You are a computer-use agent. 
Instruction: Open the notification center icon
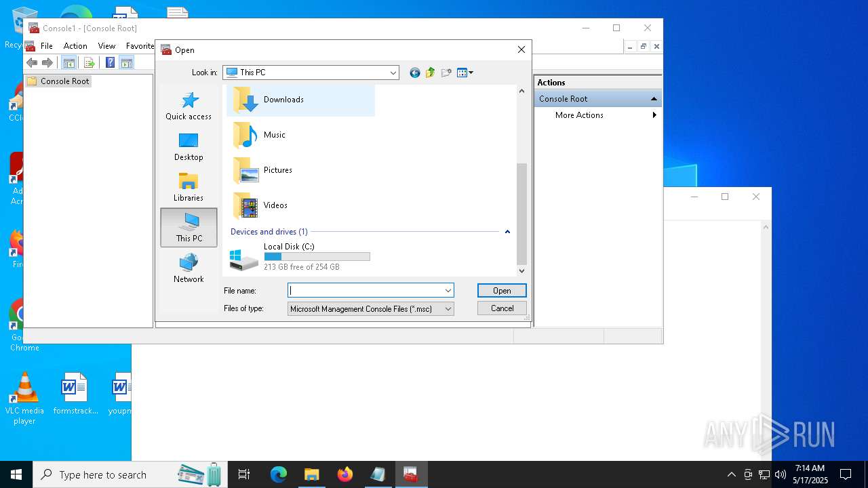point(846,474)
